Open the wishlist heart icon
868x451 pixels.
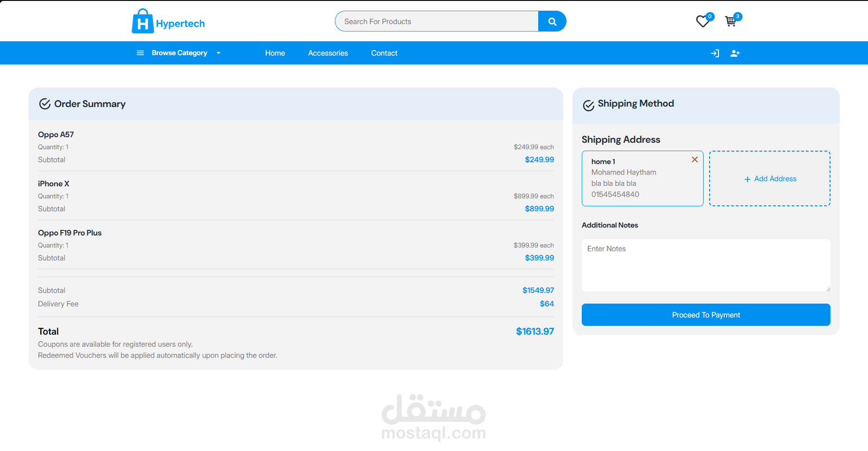click(703, 21)
